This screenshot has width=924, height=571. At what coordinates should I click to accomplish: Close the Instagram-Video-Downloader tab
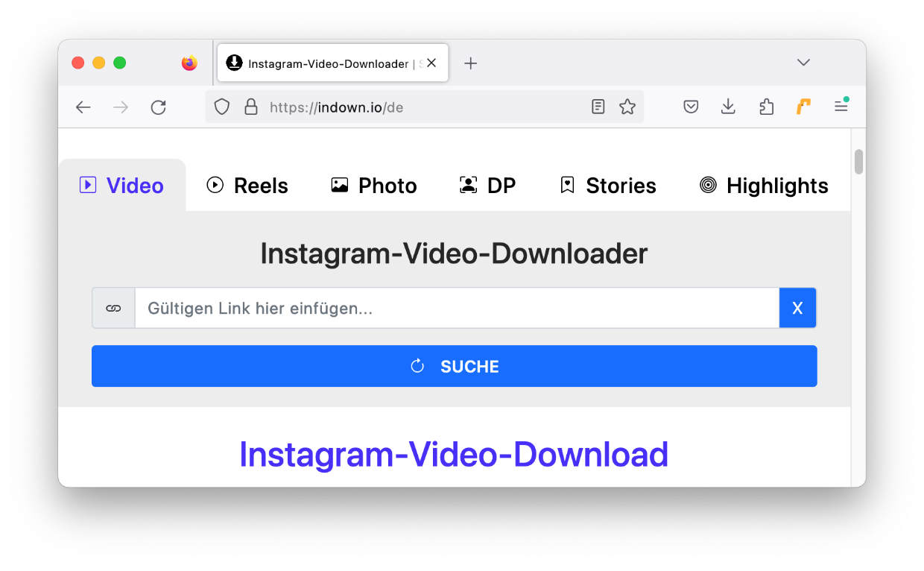point(431,63)
